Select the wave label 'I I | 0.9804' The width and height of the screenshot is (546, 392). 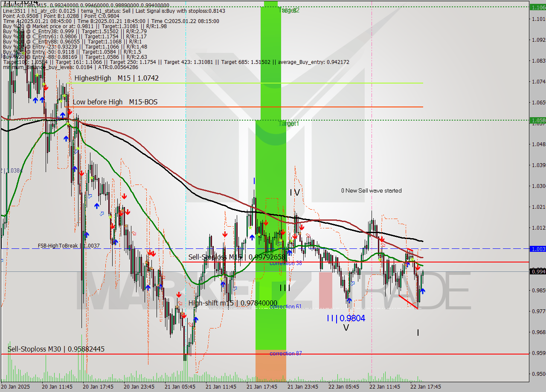click(x=346, y=318)
